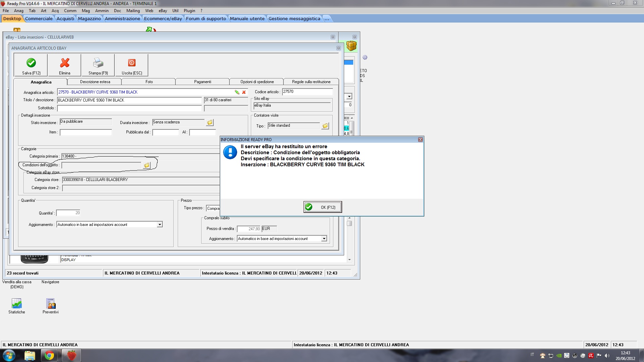The image size is (644, 362).
Task: Expand the Prezzo Aggiornamento dropdown
Action: [x=324, y=239]
